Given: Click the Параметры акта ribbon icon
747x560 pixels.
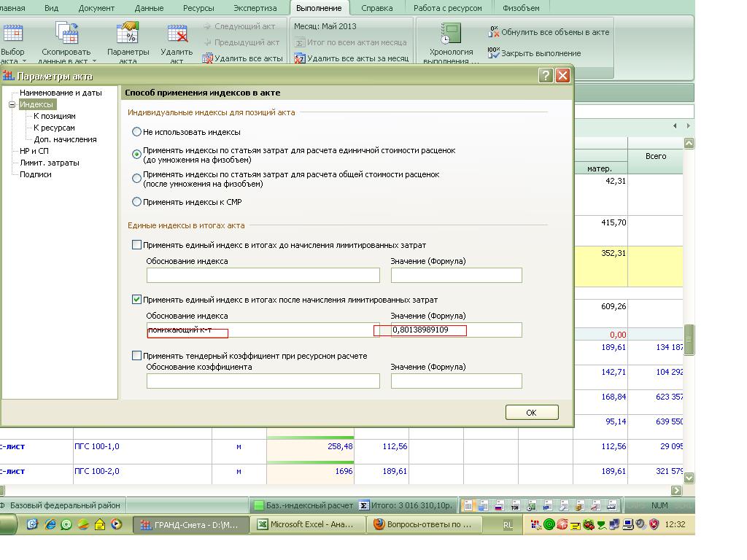Looking at the screenshot, I should [x=128, y=34].
